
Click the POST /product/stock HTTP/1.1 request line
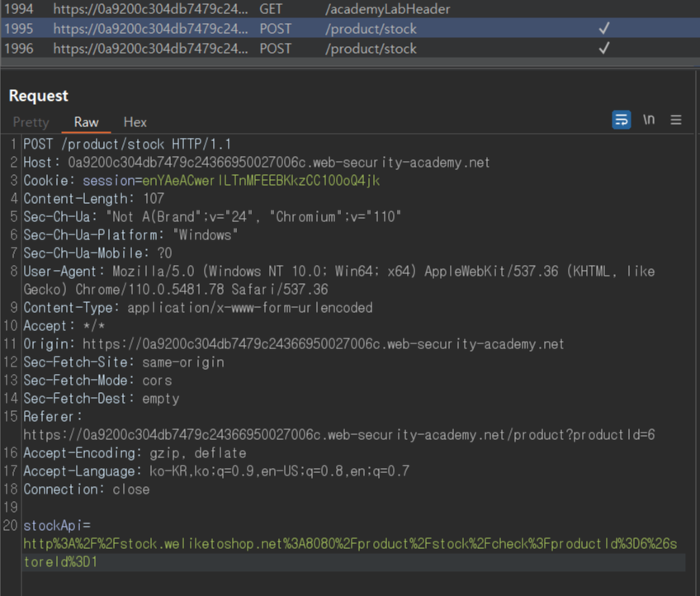click(127, 144)
